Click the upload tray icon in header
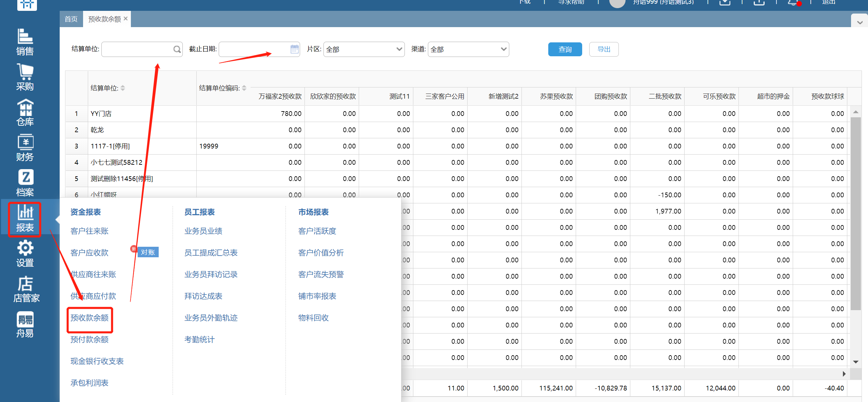The height and width of the screenshot is (402, 868). click(759, 2)
